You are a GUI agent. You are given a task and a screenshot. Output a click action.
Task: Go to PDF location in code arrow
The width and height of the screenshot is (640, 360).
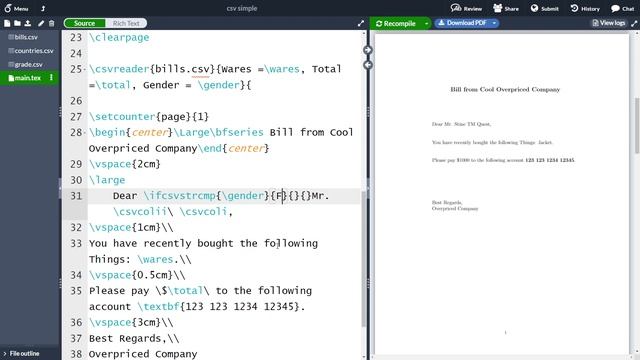(367, 65)
